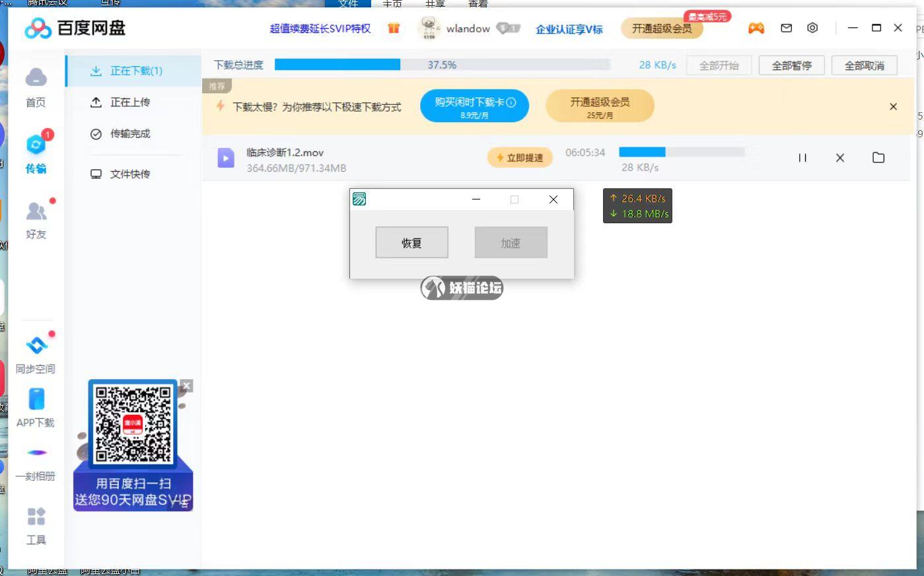Open APP下载 in sidebar
924x576 pixels.
click(x=36, y=407)
